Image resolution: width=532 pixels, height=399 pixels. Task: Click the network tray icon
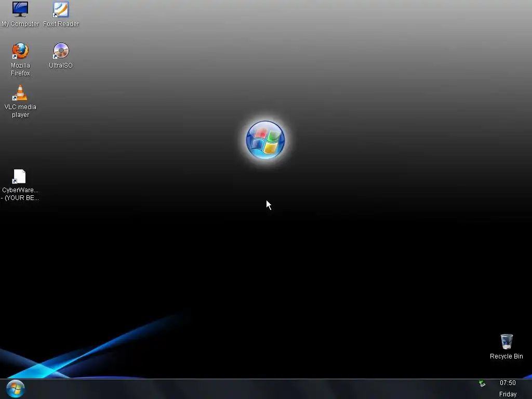(x=482, y=384)
